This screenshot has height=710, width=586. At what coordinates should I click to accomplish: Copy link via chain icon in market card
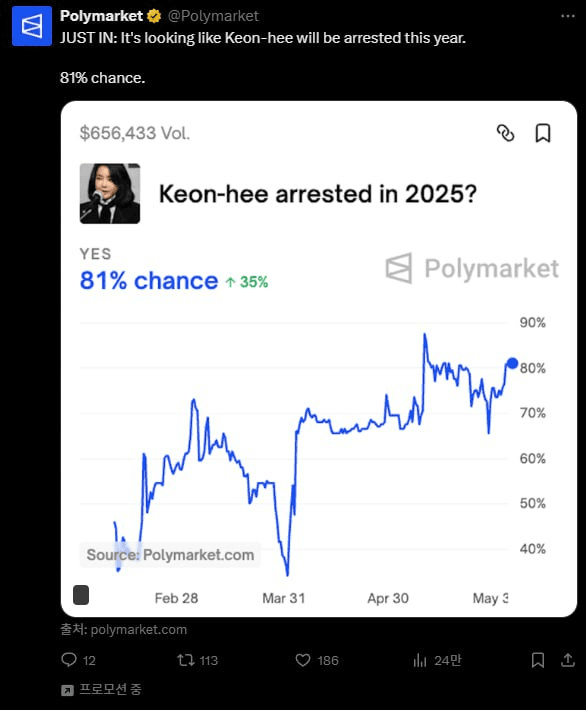click(x=505, y=133)
